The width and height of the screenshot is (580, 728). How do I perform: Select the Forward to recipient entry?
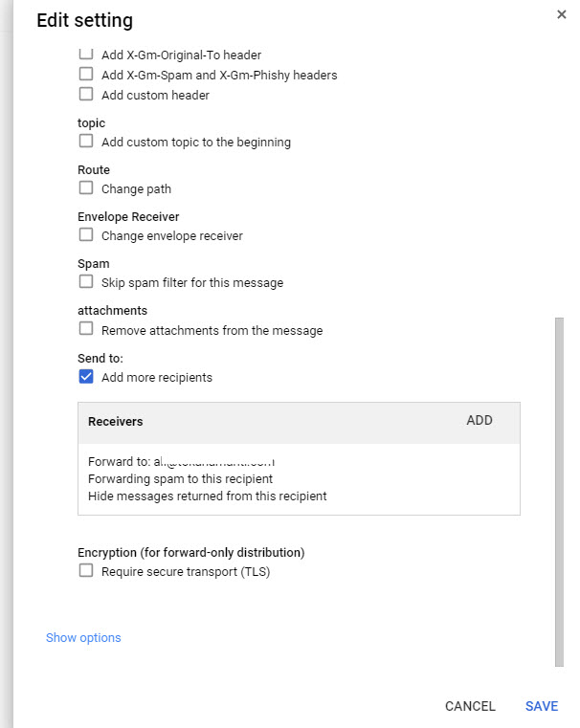[x=182, y=461]
